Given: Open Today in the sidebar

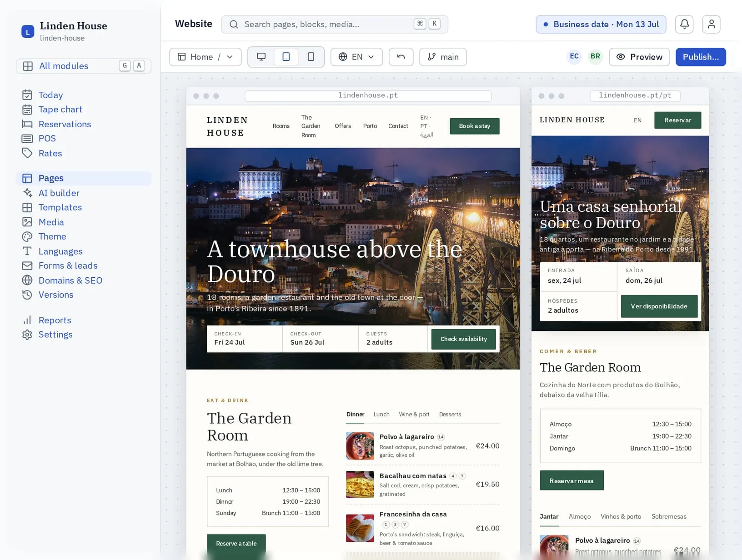Looking at the screenshot, I should [84, 95].
